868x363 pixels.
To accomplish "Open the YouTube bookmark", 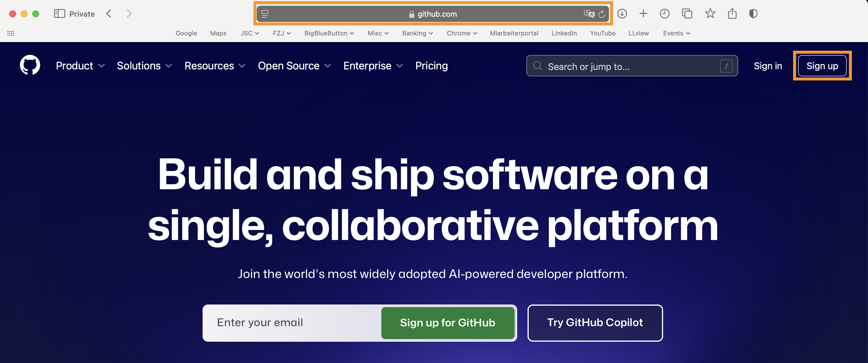I will (x=602, y=33).
